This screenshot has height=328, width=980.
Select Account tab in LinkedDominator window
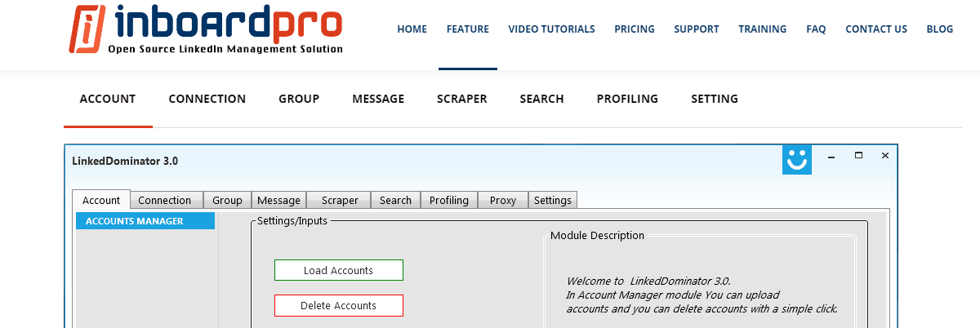tap(101, 200)
